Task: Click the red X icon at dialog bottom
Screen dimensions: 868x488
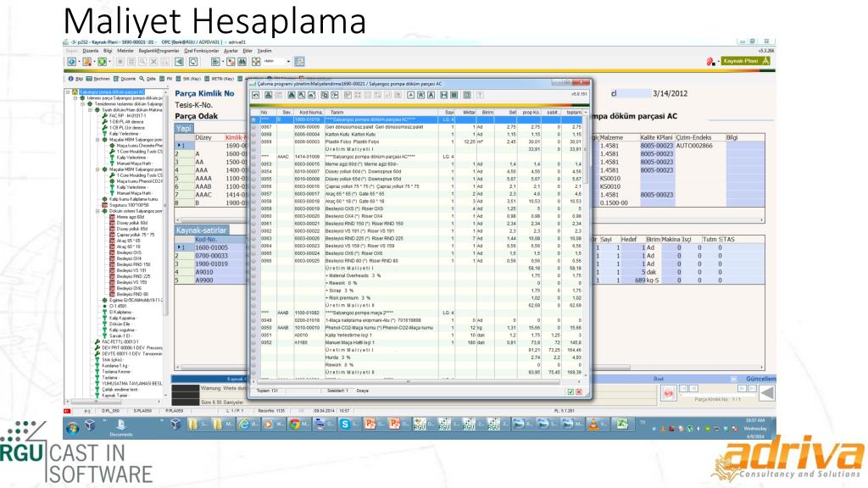Action: 578,391
